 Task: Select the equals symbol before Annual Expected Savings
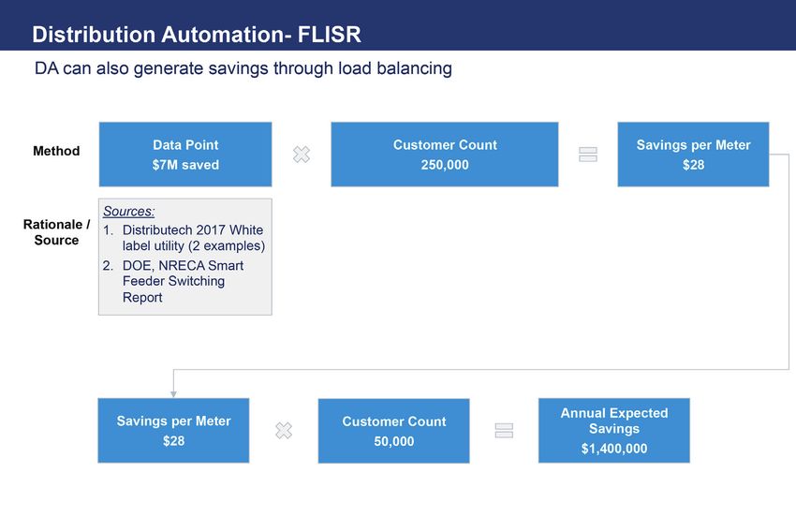(504, 430)
